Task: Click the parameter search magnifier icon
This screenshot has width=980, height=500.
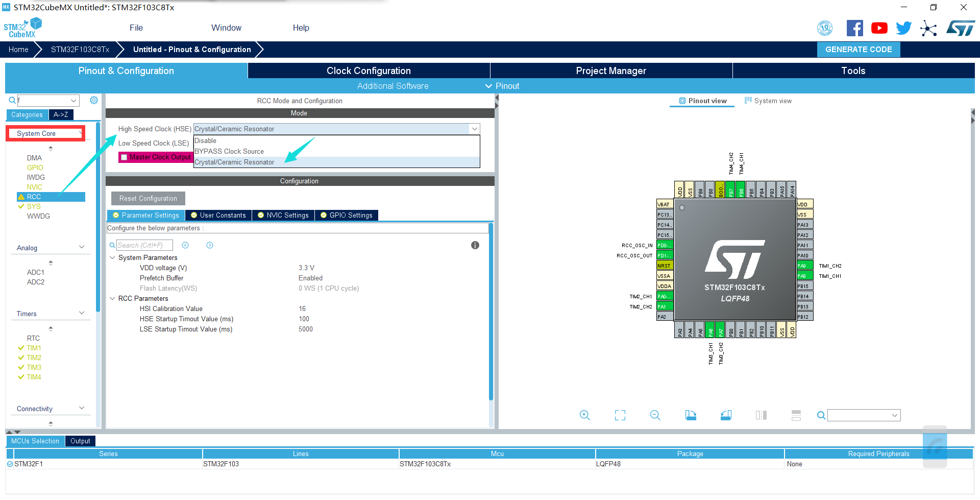Action: point(112,245)
